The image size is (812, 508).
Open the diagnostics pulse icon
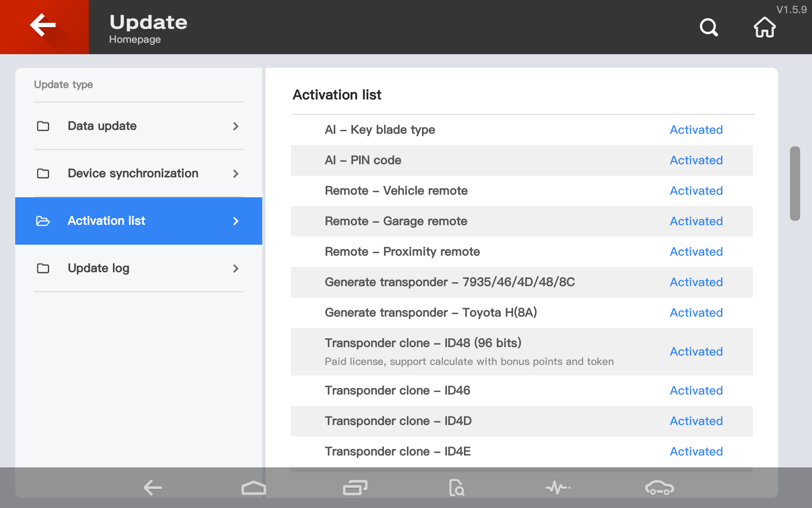(x=558, y=488)
